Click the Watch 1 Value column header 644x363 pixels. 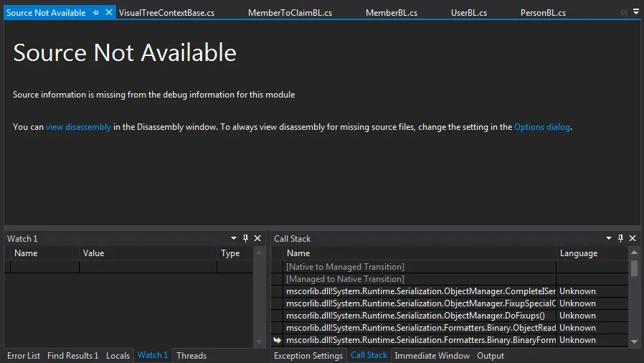[148, 253]
